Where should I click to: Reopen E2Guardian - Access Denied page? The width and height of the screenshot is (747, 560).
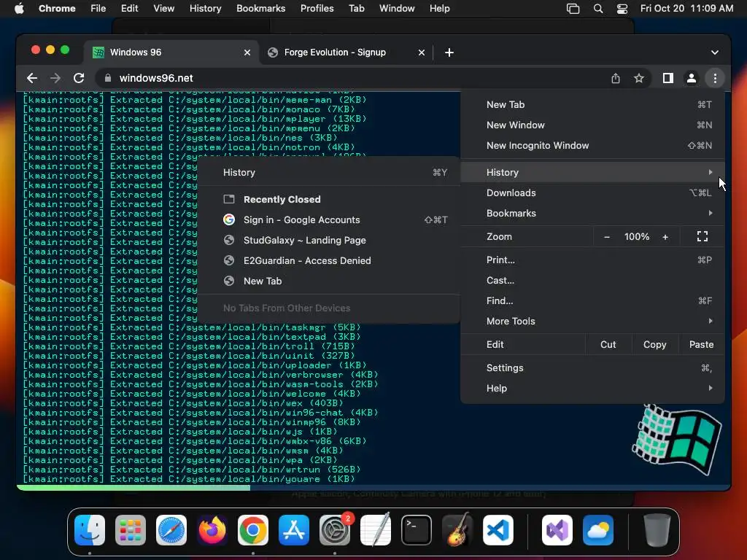pyautogui.click(x=329, y=261)
